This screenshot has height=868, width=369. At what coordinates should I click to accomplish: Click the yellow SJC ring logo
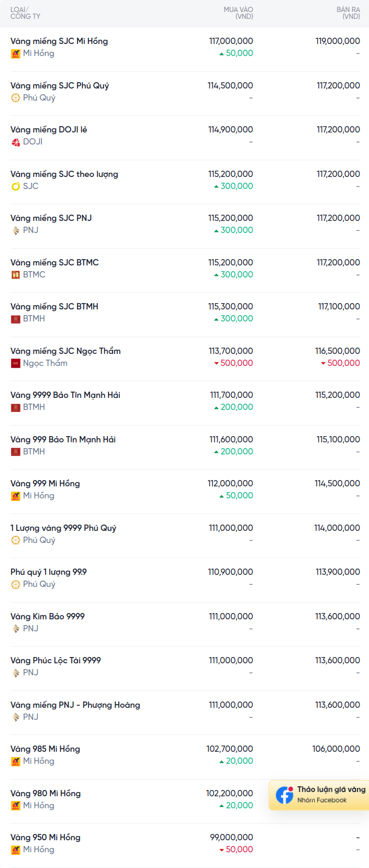click(16, 186)
